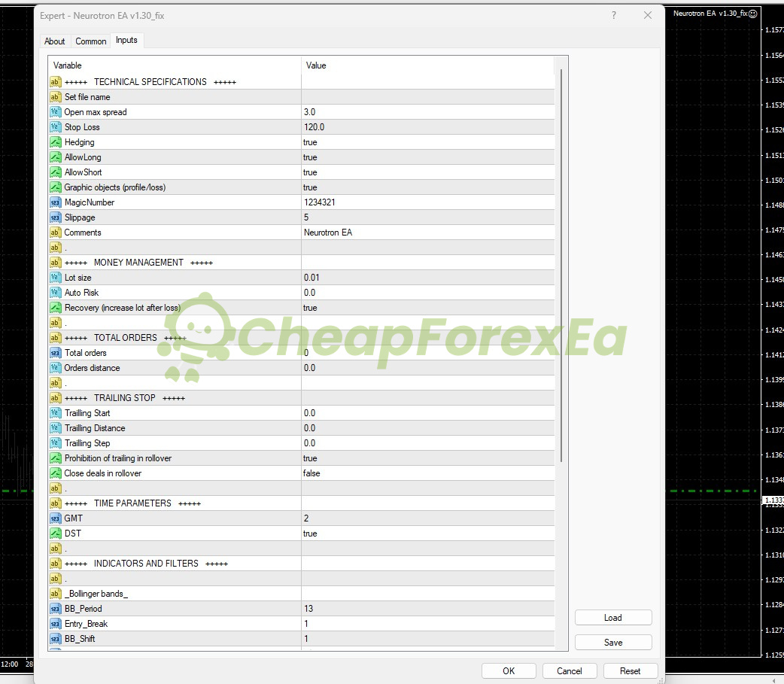Screen dimensions: 784x684
Task: Click the string icon beside Set file name
Action: pyautogui.click(x=56, y=97)
